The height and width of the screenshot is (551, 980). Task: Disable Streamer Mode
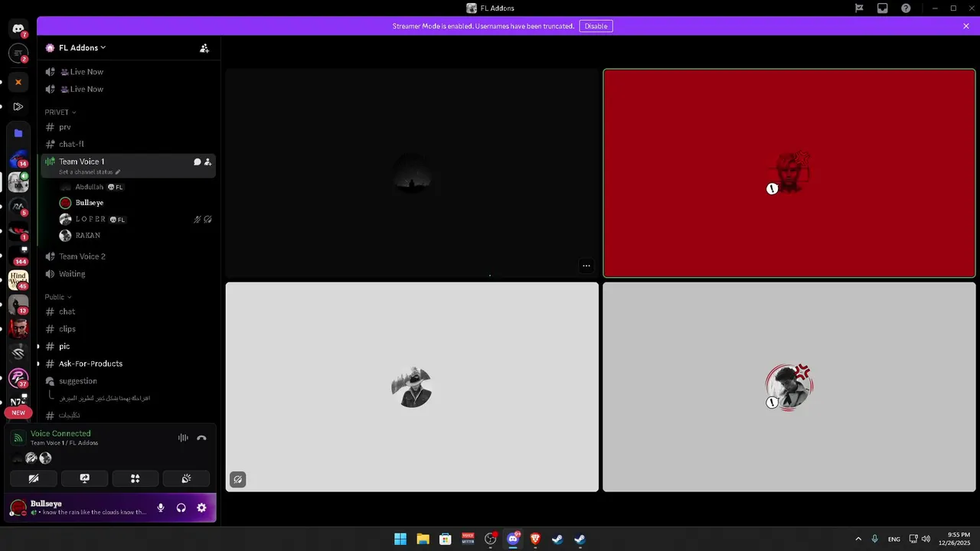596,26
